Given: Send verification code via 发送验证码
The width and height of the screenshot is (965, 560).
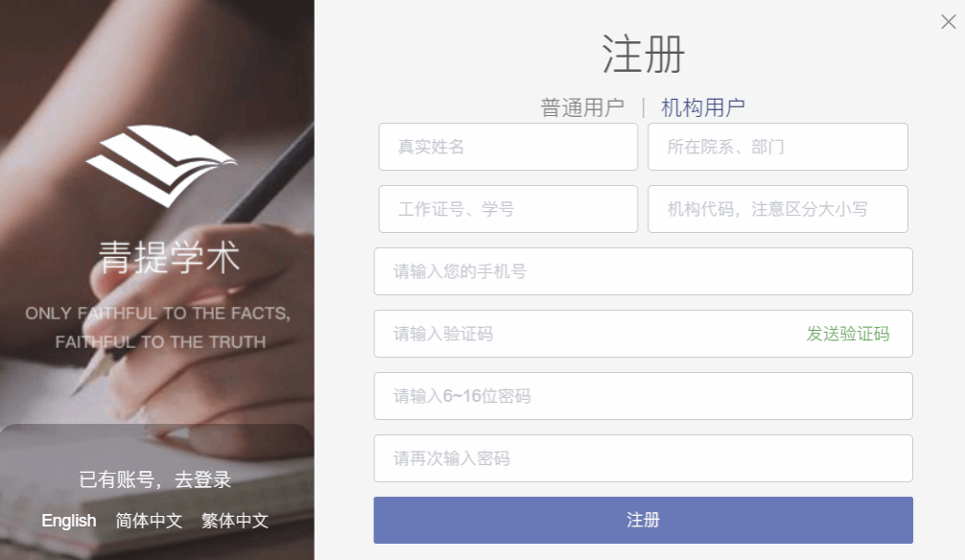Looking at the screenshot, I should point(847,334).
